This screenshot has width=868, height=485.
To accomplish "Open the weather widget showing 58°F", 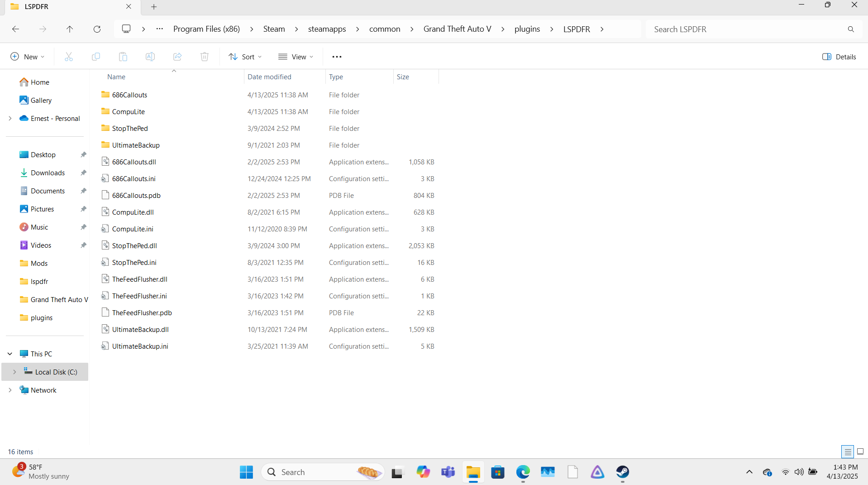I will pos(41,471).
